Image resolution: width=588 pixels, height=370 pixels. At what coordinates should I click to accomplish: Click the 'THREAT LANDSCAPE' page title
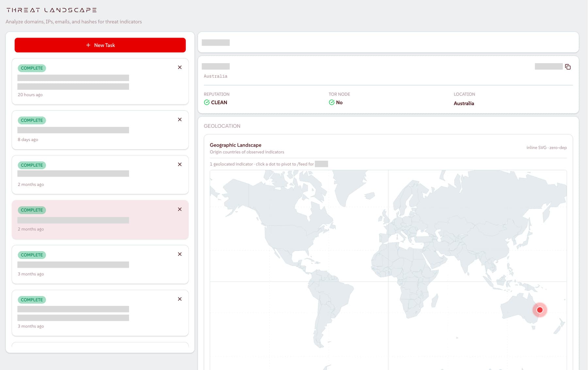(52, 10)
